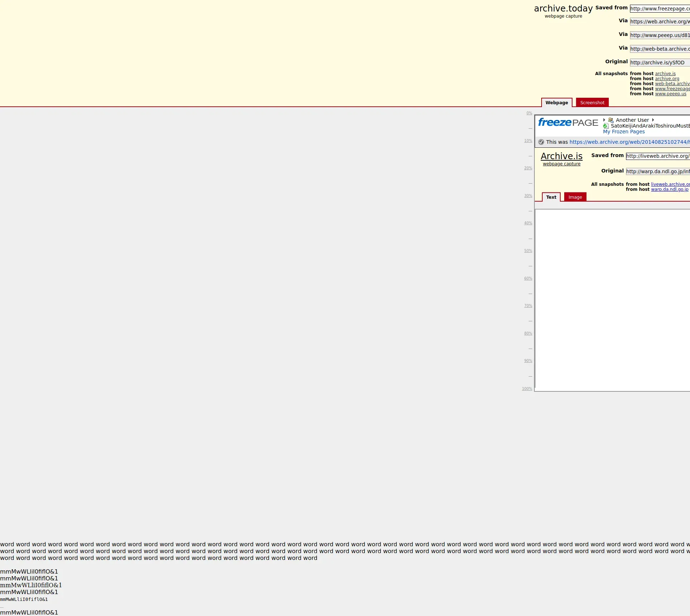Click the freezePAGE logo

(x=568, y=123)
